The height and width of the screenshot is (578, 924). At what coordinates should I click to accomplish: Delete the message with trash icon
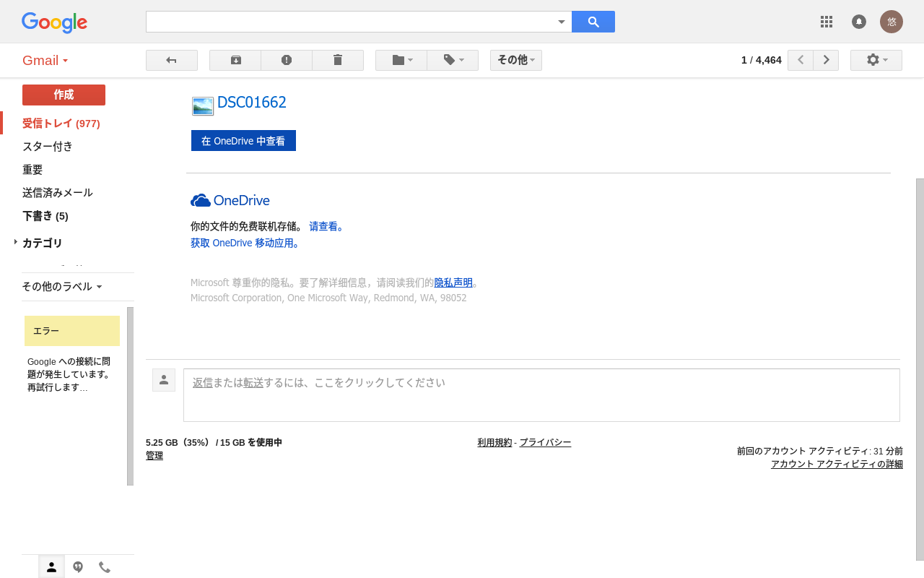point(338,60)
